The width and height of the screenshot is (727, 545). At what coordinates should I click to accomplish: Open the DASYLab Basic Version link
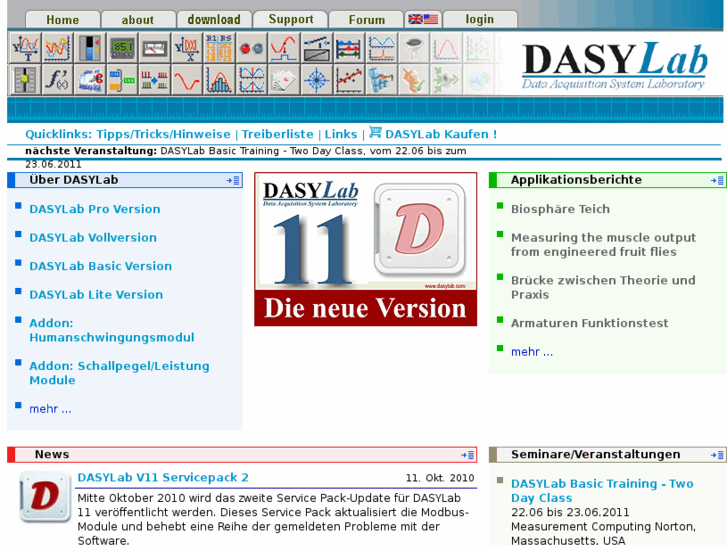[x=101, y=266]
